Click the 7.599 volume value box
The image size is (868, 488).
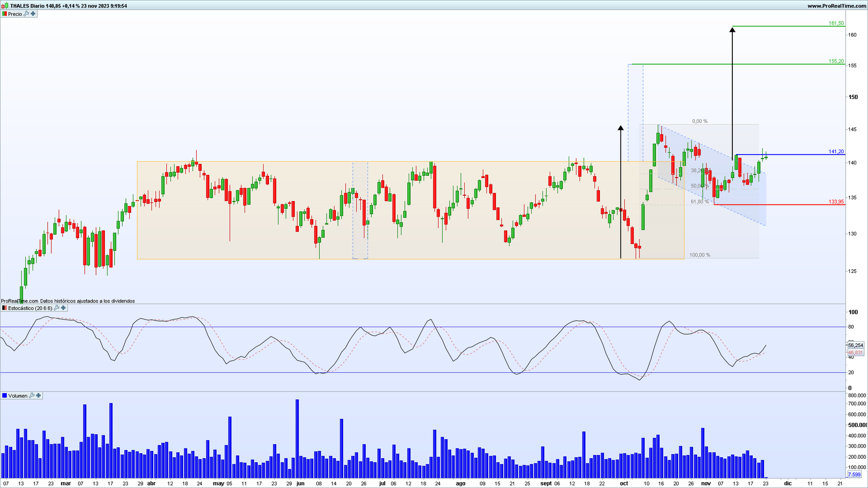[854, 474]
